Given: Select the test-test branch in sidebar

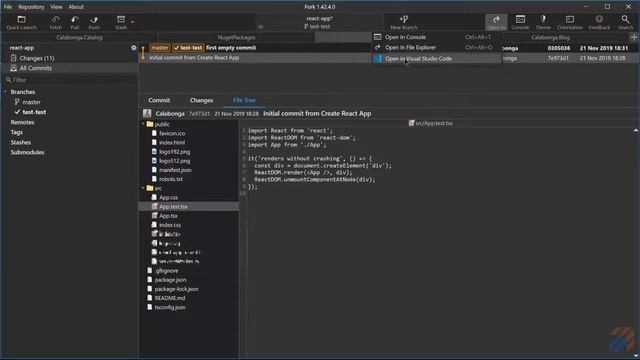Looking at the screenshot, I should (x=34, y=112).
